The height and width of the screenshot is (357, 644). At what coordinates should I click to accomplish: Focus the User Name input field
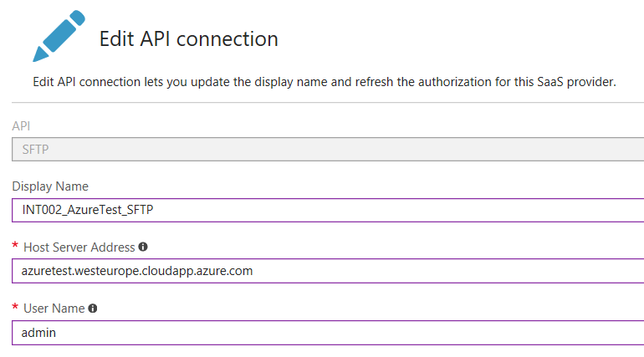coord(328,333)
